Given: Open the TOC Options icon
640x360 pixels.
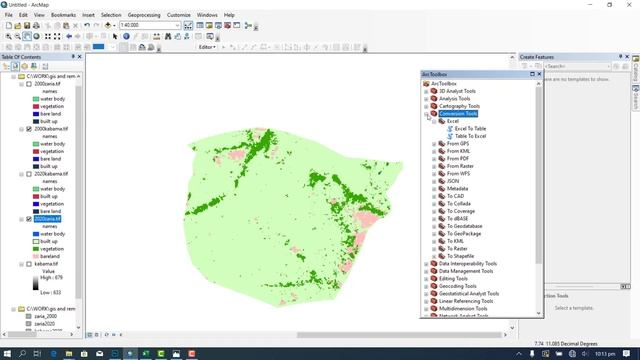Looking at the screenshot, I should 45,67.
